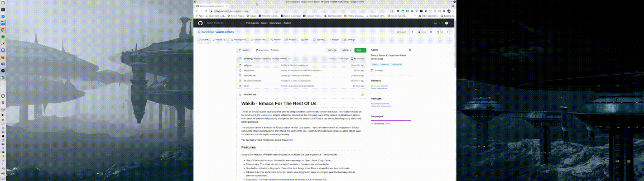
Task: Open the Add file dropdown
Action: coord(347,50)
